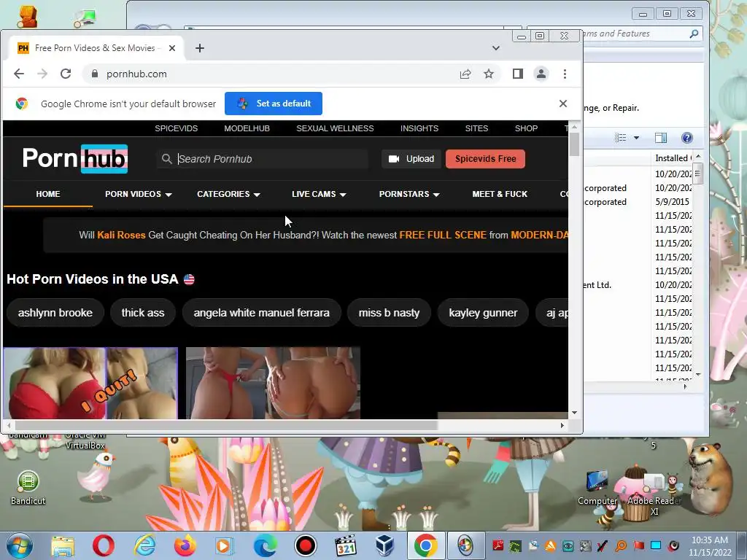Open the VirtualBox cube on the taskbar
This screenshot has height=560, width=747.
(x=384, y=546)
